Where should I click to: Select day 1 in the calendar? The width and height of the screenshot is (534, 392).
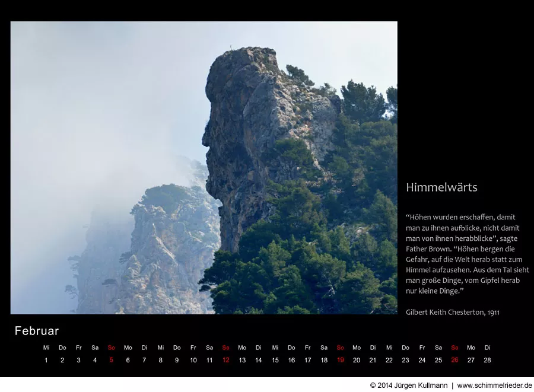point(46,360)
